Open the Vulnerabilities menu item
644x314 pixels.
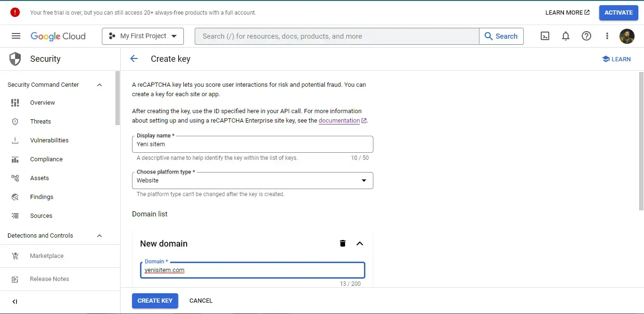49,140
